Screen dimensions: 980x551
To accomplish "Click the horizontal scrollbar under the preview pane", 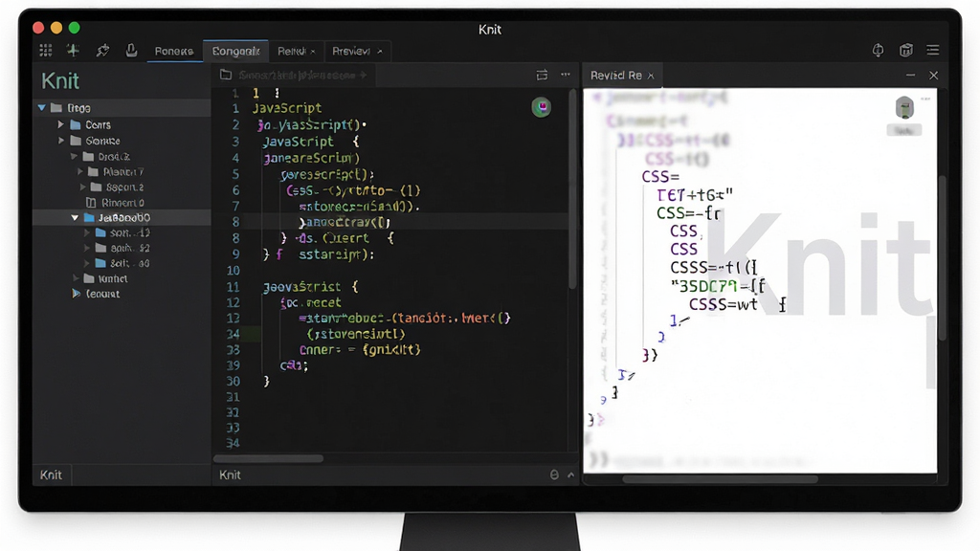I will pos(720,480).
